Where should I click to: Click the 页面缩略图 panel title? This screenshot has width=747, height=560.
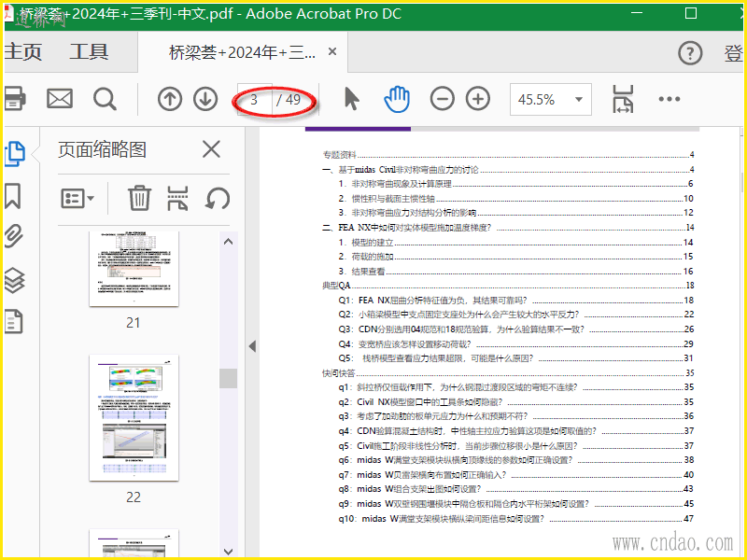pyautogui.click(x=102, y=149)
